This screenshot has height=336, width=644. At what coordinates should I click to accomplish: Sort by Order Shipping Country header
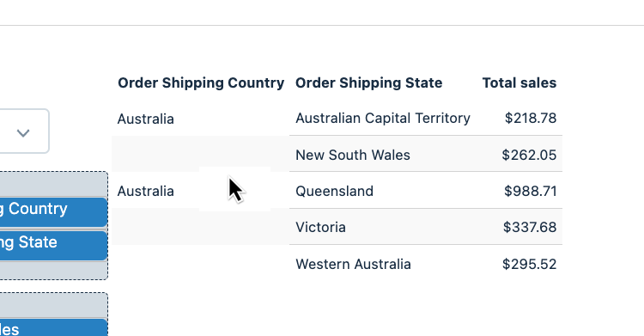201,82
